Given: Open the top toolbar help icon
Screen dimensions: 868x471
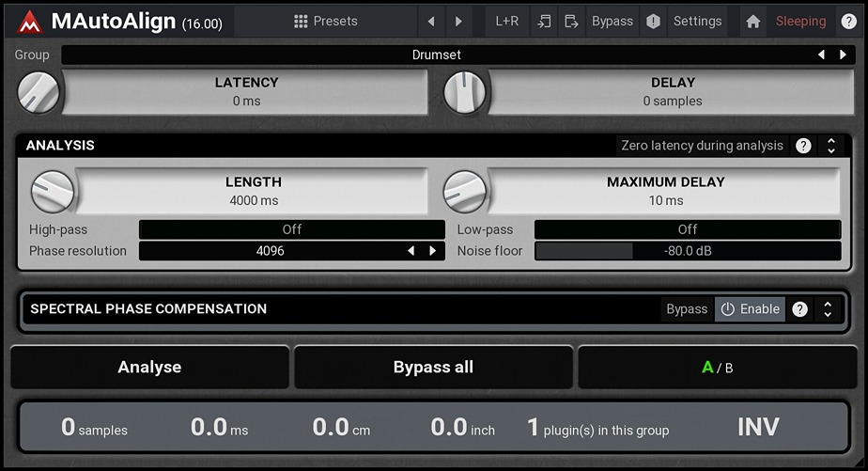Looking at the screenshot, I should coord(848,21).
